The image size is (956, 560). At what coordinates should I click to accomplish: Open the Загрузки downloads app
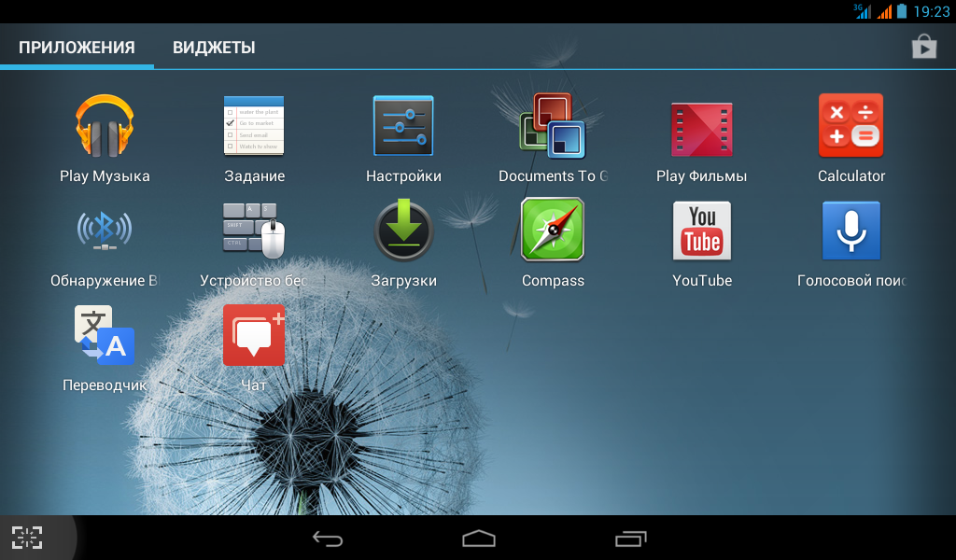(x=403, y=231)
